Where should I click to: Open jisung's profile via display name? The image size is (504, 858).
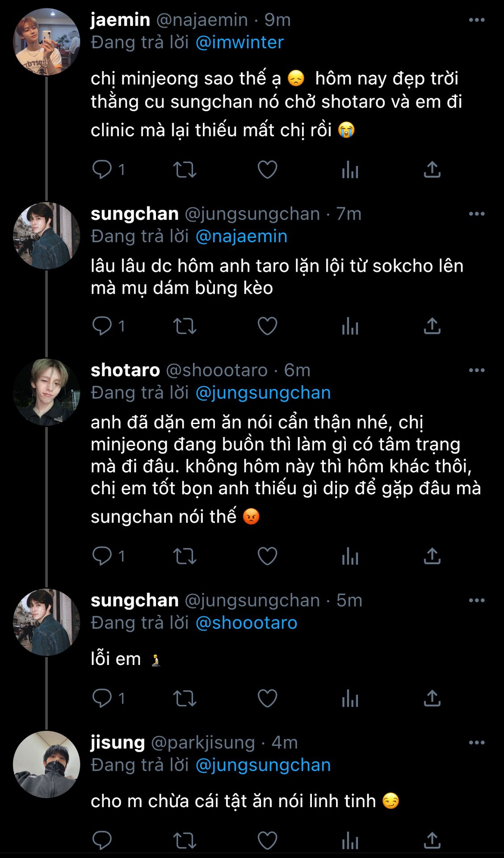pyautogui.click(x=118, y=743)
